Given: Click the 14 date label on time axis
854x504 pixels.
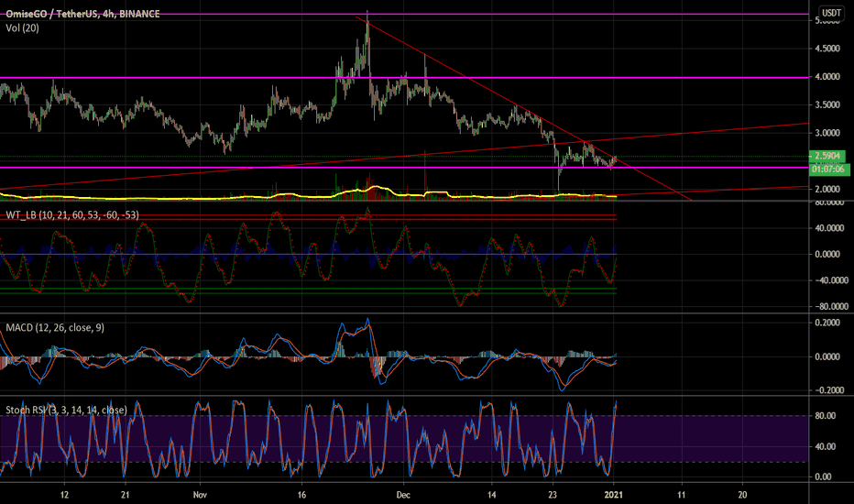Looking at the screenshot, I should (x=492, y=495).
